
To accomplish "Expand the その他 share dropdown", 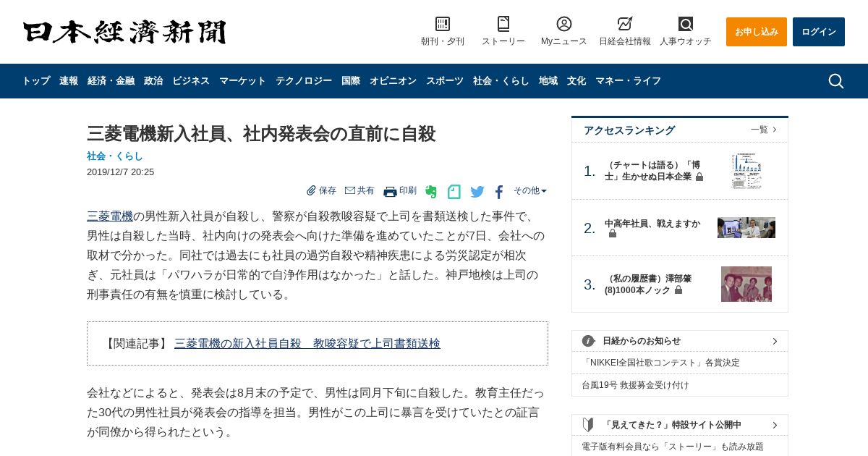I will (x=530, y=190).
